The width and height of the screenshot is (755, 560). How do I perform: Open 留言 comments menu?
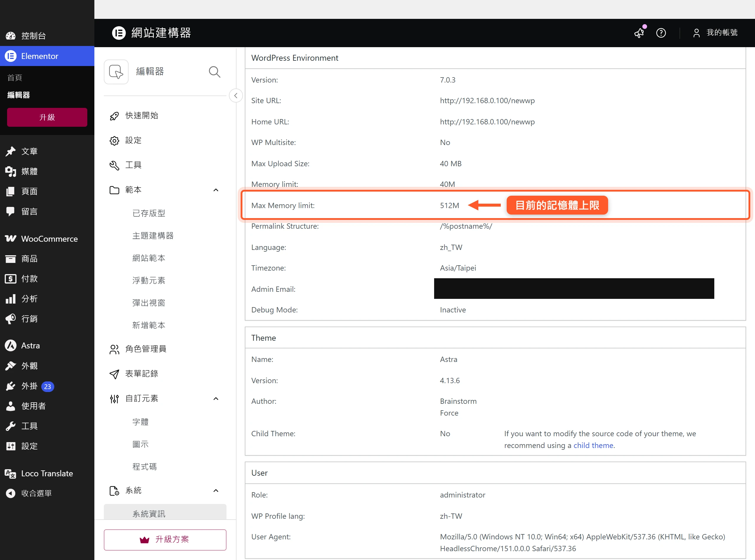pos(47,212)
